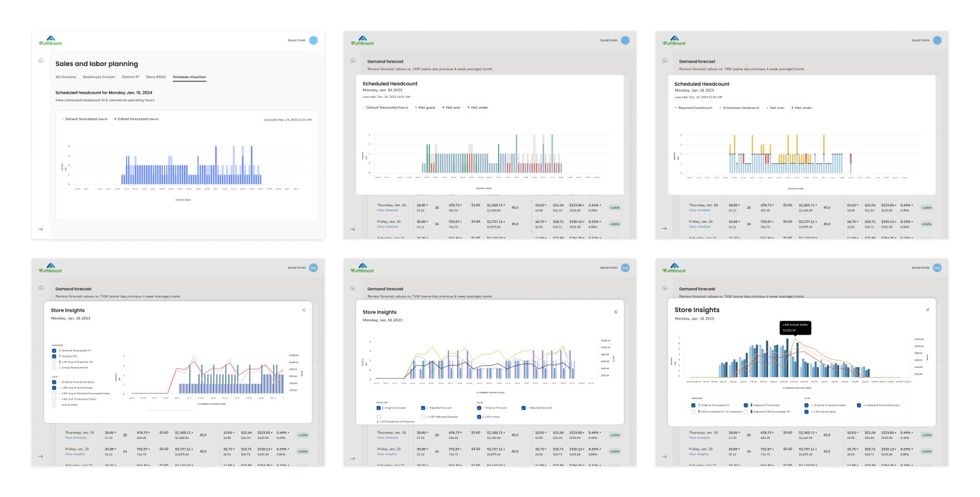Enable the T4W scheduled HC (in Empower) checkbox
Viewport: 980px width, 497px height.
[x=693, y=411]
